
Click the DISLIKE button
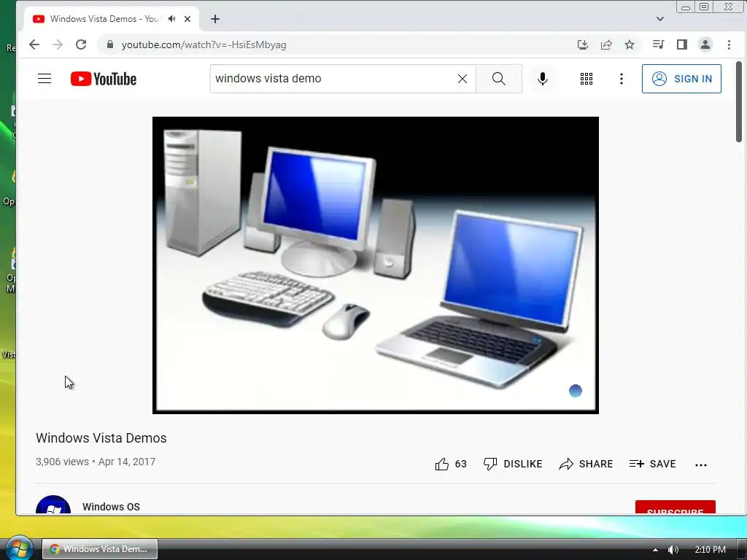point(513,464)
